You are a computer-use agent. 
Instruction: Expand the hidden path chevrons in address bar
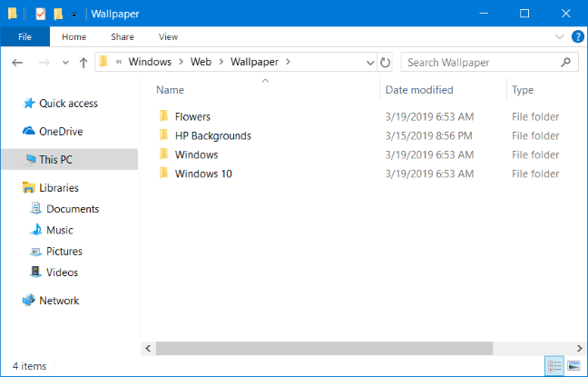pos(119,62)
